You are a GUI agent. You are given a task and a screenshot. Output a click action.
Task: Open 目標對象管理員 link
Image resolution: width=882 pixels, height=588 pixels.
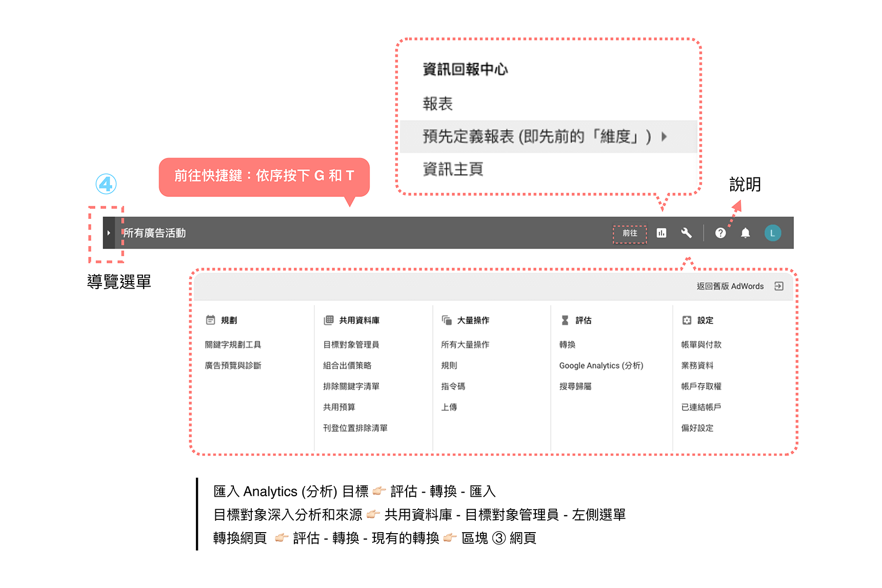(351, 345)
